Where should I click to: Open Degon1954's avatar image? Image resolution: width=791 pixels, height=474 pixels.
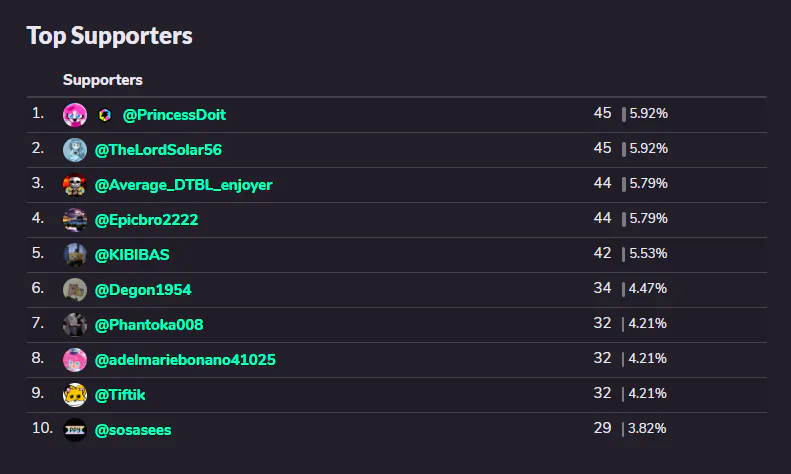coord(75,290)
